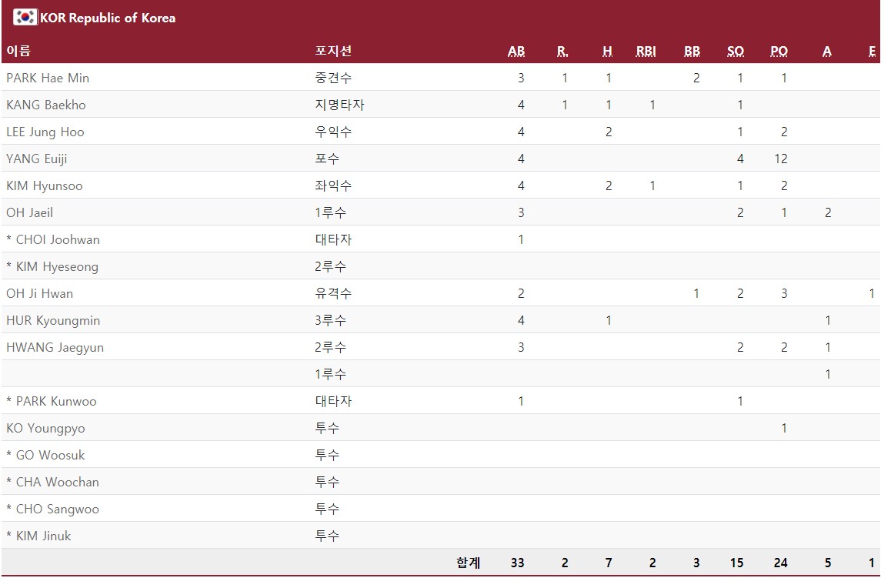Click the 3루수 position cell
This screenshot has height=588, width=891.
click(331, 320)
